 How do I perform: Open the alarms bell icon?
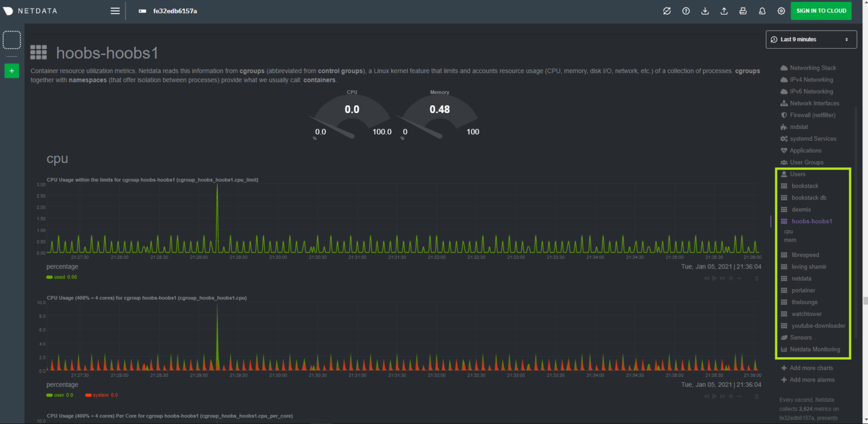click(762, 11)
